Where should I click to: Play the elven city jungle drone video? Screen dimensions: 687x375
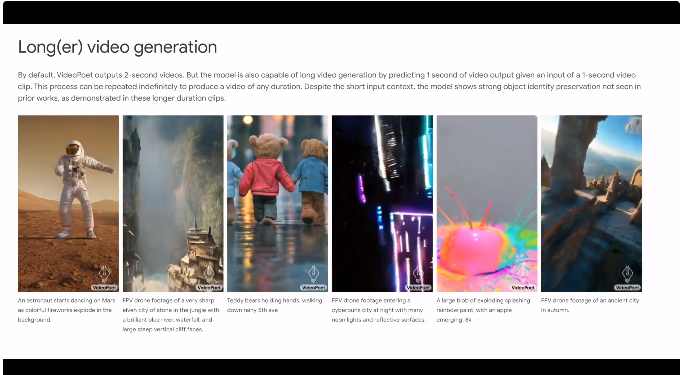coord(173,203)
